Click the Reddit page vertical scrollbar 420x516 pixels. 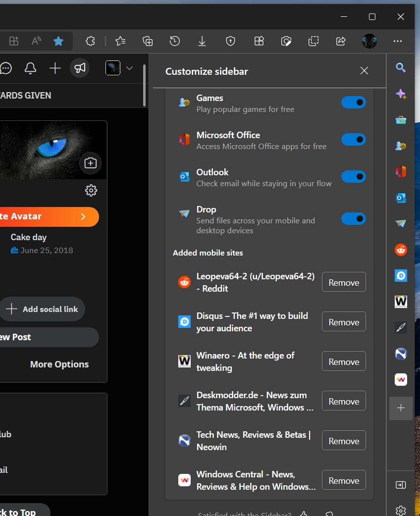tap(144, 85)
